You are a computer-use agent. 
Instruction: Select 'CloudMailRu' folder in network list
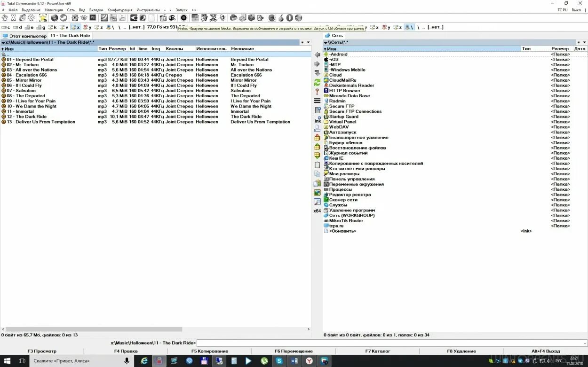[x=342, y=80]
